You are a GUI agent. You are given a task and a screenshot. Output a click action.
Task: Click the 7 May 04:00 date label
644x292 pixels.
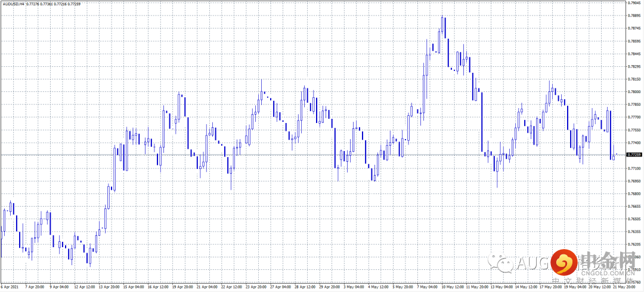click(428, 286)
